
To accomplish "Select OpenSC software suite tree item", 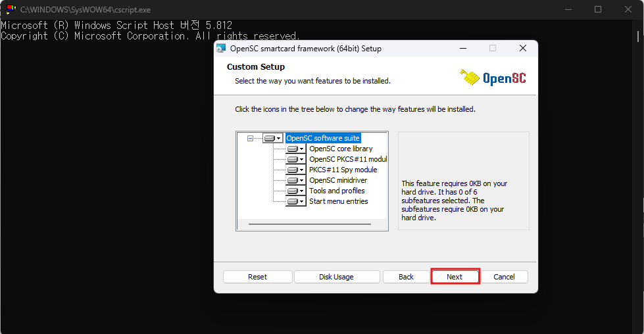I will [323, 138].
